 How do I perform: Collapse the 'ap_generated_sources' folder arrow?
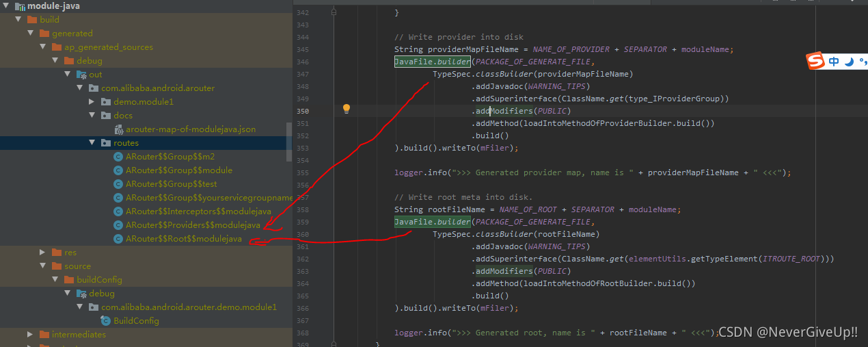click(42, 47)
